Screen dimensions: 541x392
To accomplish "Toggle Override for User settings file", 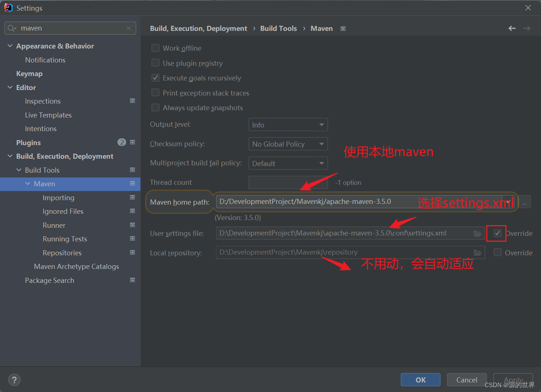I will (497, 233).
